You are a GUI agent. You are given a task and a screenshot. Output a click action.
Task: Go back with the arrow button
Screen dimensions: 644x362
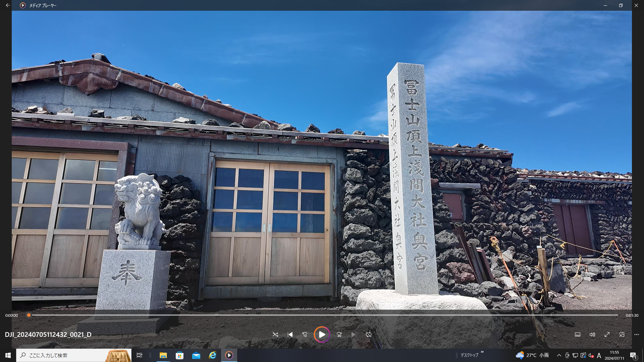(x=8, y=5)
